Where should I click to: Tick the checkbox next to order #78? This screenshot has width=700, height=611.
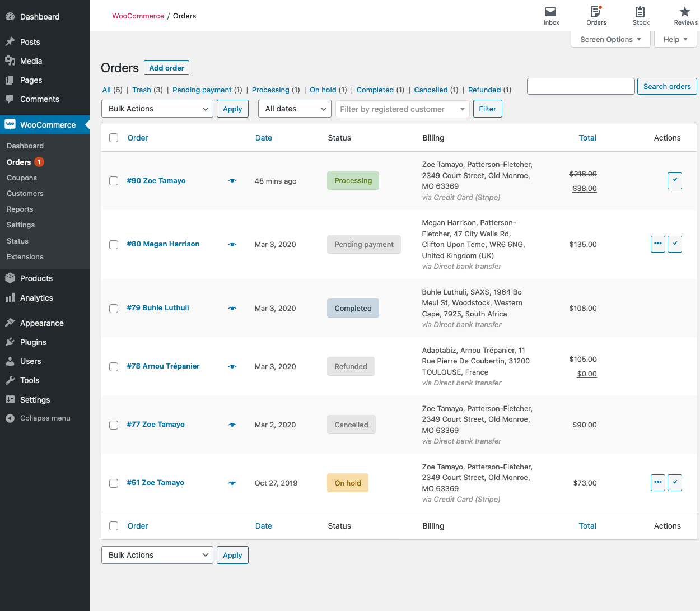(x=114, y=366)
